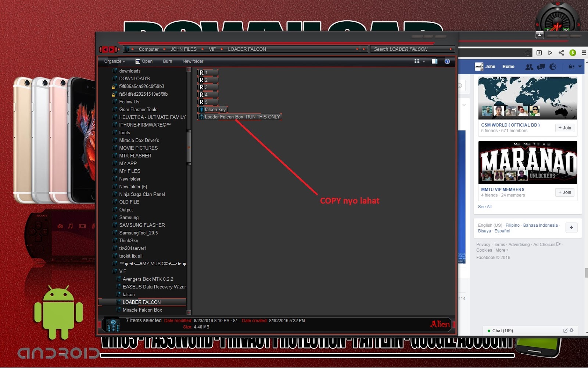Screen dimensions: 588x368
Task: Click the refresh button beside the address bar
Action: click(364, 49)
